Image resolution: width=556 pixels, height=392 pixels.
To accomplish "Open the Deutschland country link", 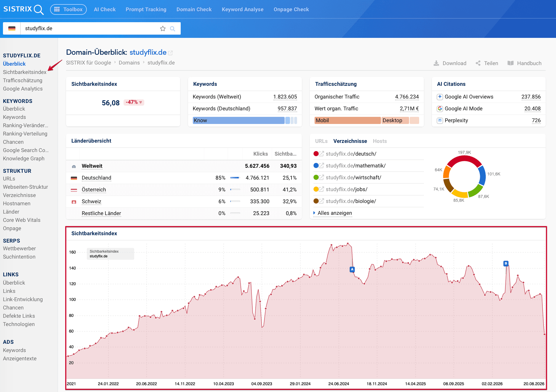I will pos(97,178).
